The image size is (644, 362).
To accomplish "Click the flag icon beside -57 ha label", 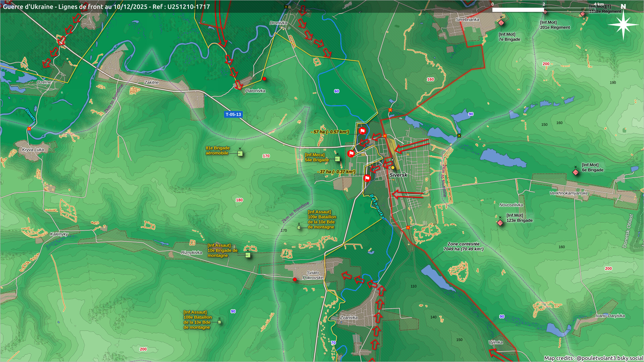I will coord(362,131).
